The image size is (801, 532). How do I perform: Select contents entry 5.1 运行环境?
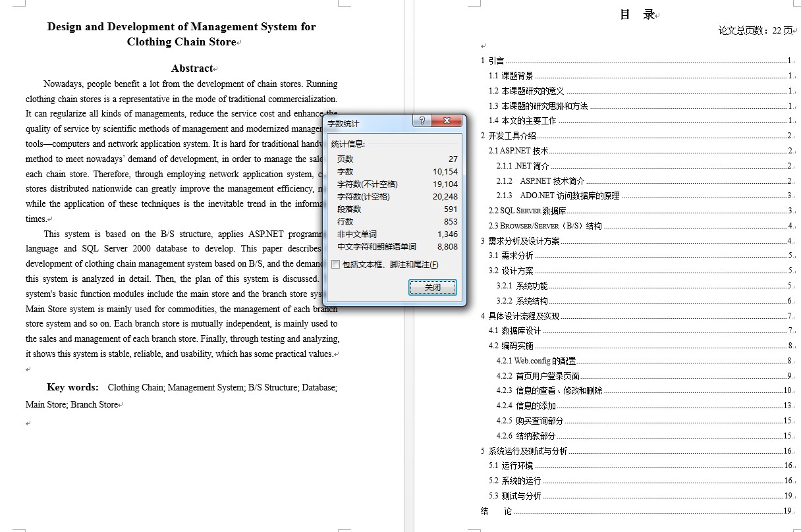coord(640,465)
